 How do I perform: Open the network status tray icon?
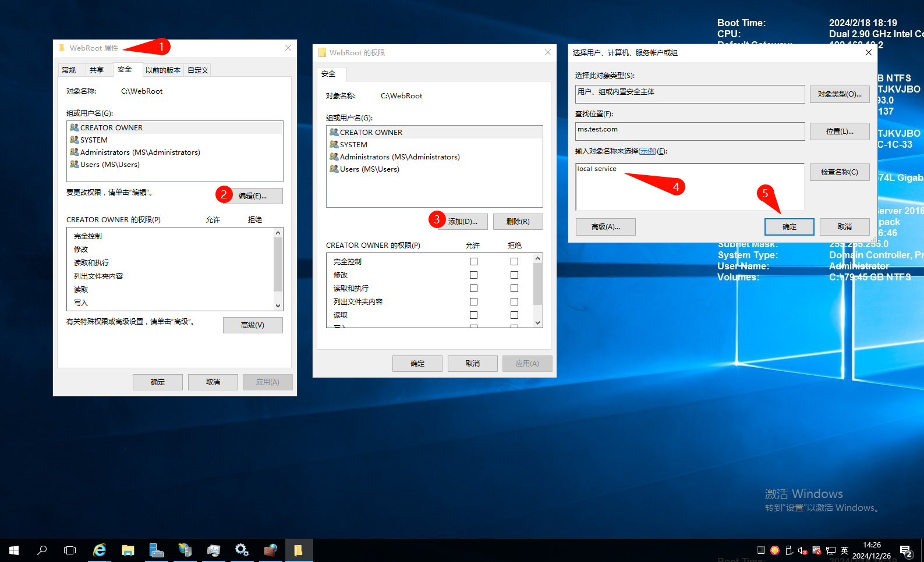[831, 550]
